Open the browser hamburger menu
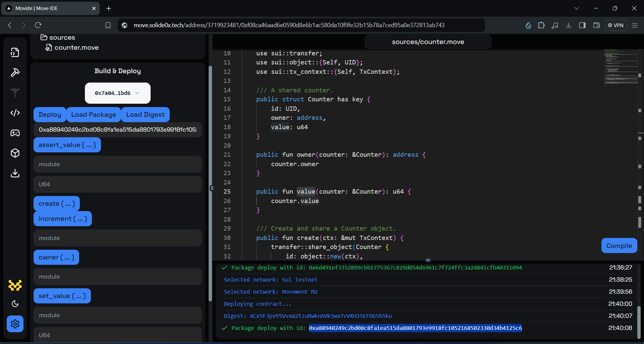The width and height of the screenshot is (644, 344). 635,25
